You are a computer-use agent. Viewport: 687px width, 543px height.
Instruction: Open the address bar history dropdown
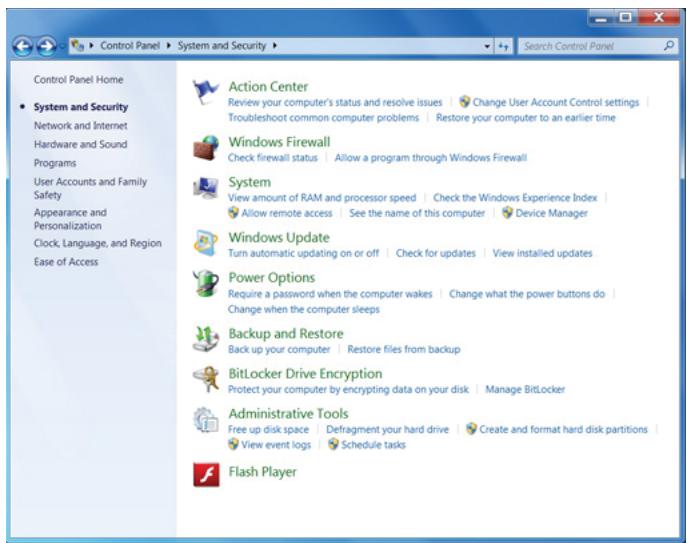click(487, 46)
